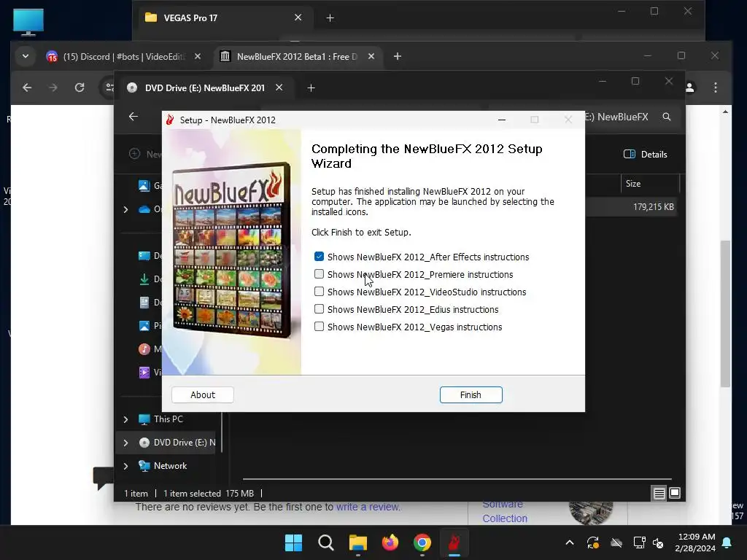Click the write a review link

coord(368,507)
